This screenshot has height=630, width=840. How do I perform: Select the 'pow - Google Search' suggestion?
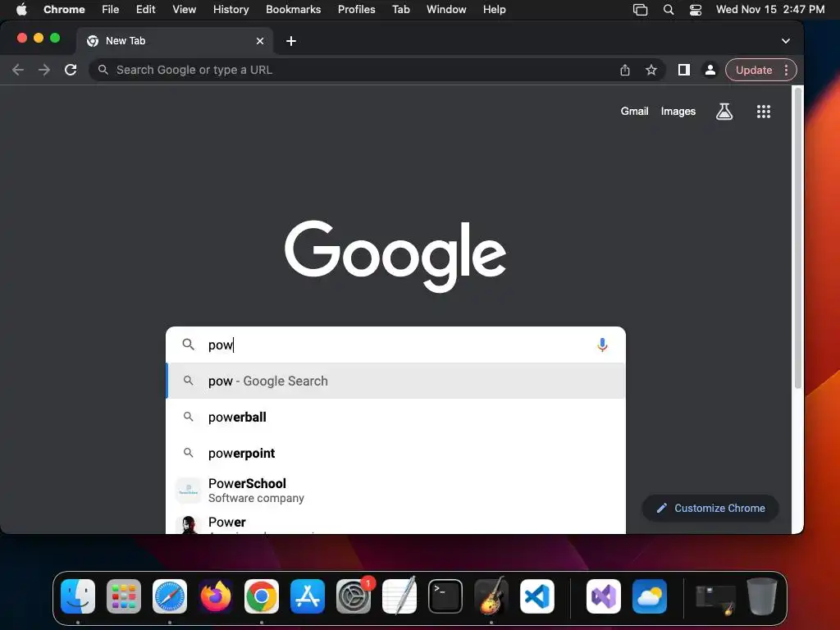pos(395,381)
